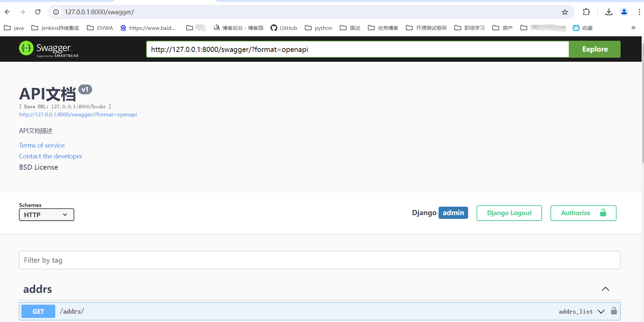The image size is (644, 322).
Task: Open the Chrome three-dot menu
Action: (x=639, y=12)
